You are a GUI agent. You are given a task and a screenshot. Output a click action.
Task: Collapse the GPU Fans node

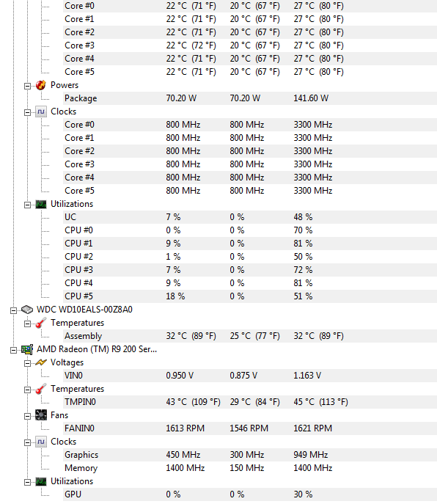click(x=27, y=416)
